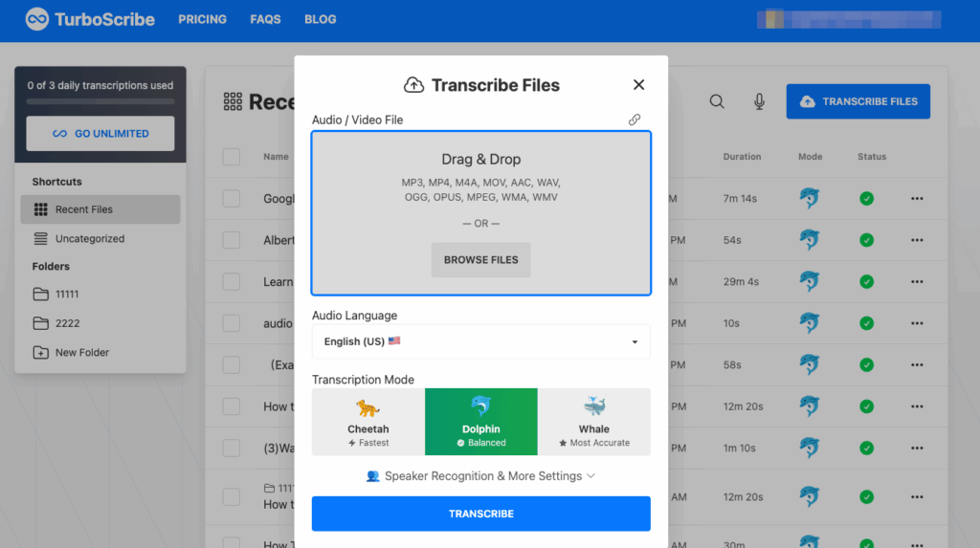Select Whale most accurate mode
This screenshot has width=980, height=548.
tap(593, 422)
